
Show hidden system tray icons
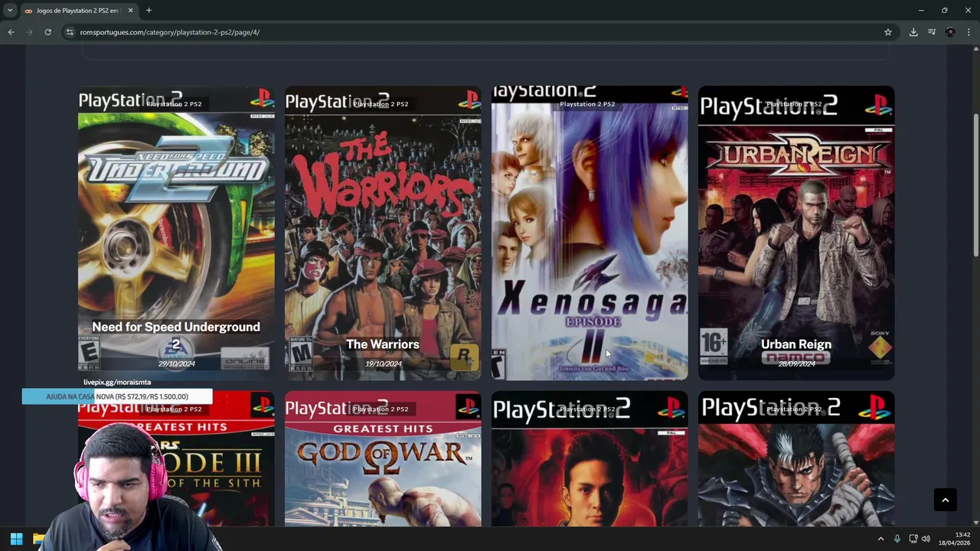click(x=880, y=539)
